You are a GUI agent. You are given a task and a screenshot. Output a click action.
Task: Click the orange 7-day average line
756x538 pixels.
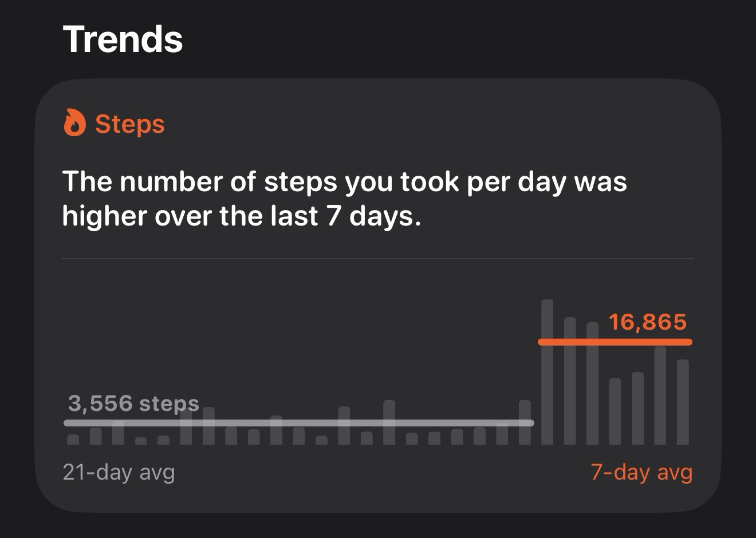(x=615, y=342)
